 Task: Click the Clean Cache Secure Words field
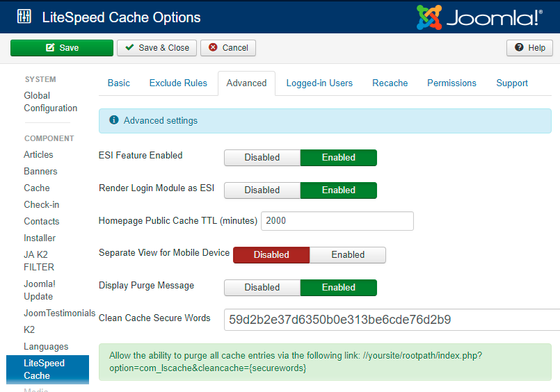pos(392,320)
